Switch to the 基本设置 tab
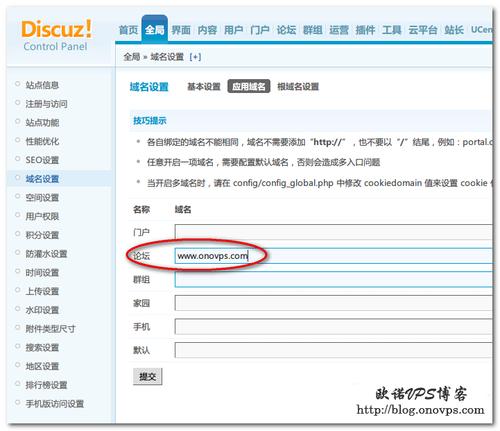 (x=204, y=87)
